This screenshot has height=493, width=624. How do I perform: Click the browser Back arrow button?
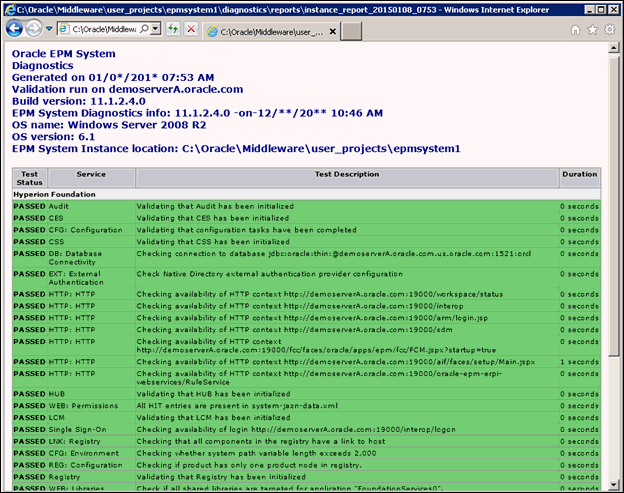(x=14, y=29)
